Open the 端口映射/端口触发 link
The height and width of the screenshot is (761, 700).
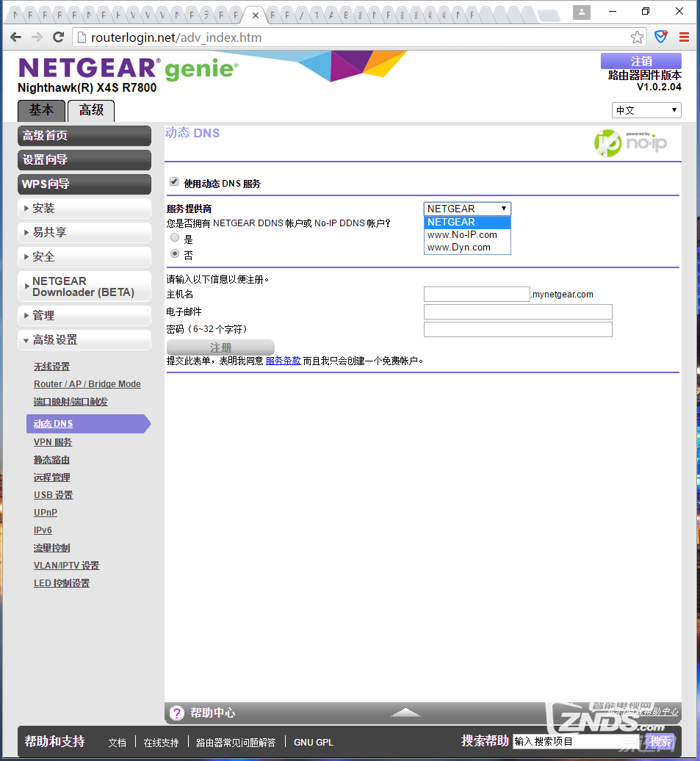pos(71,402)
